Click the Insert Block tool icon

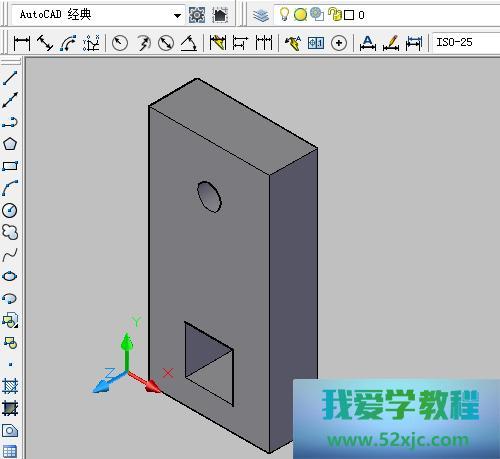(10, 320)
